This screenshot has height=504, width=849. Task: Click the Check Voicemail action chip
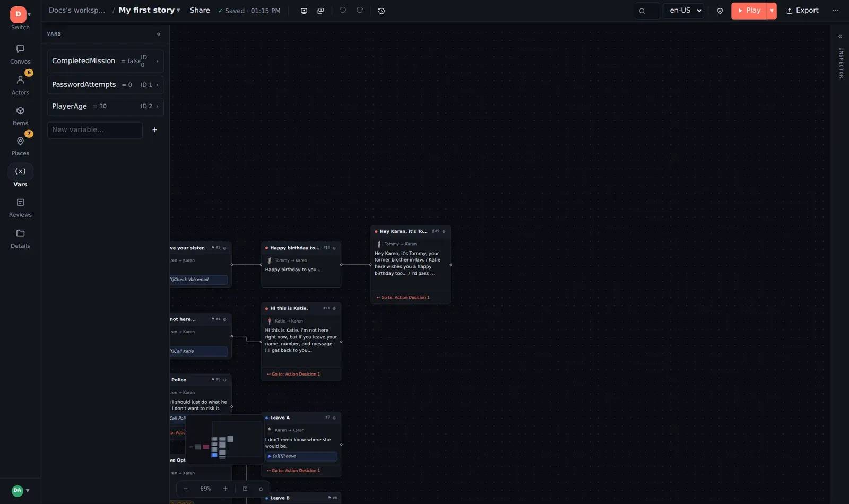click(x=198, y=280)
